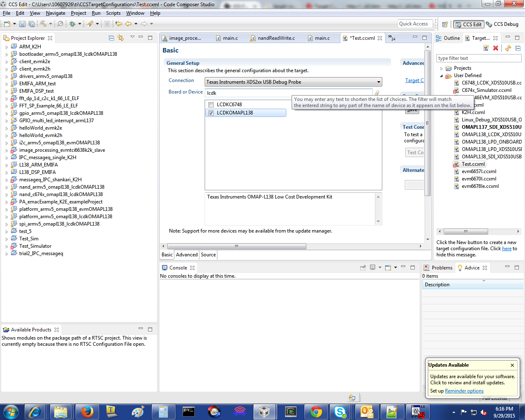Click the Open Perspective icon
The height and width of the screenshot is (420, 525).
pos(445,25)
